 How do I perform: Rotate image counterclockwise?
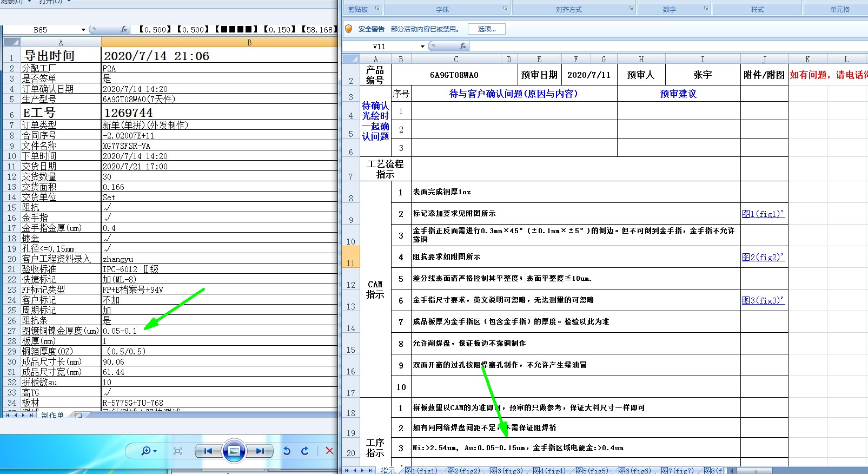coord(287,451)
